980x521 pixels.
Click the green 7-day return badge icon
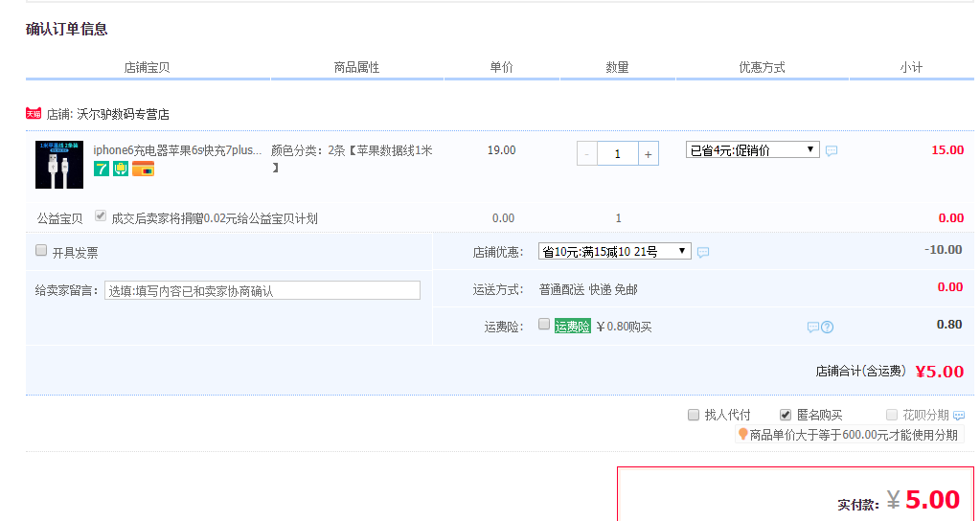coord(102,169)
